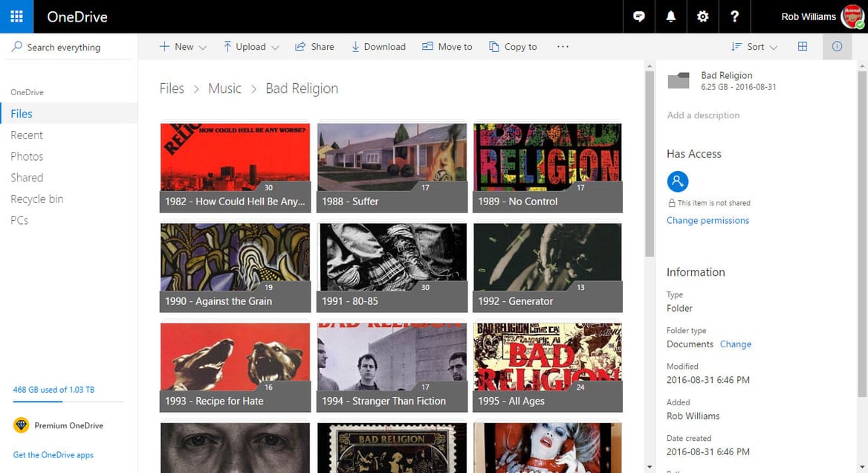
Task: Click the add people access icon
Action: point(678,181)
